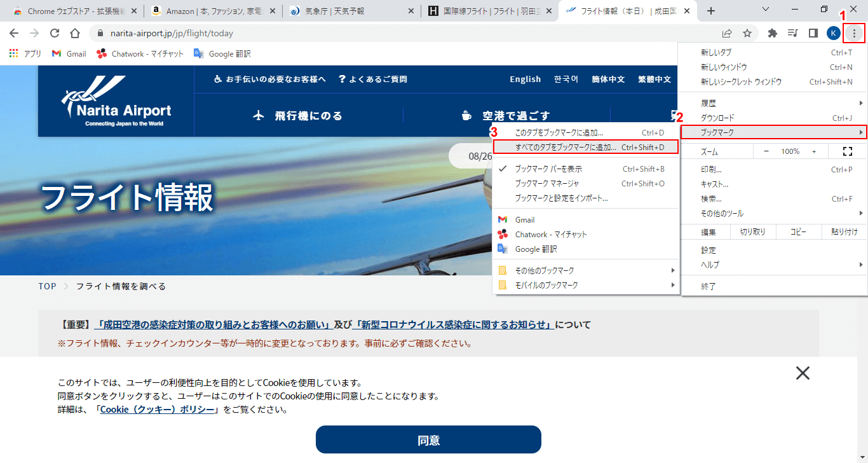Click TOP breadcrumb link
Viewport: 868px width, 463px height.
click(x=47, y=286)
